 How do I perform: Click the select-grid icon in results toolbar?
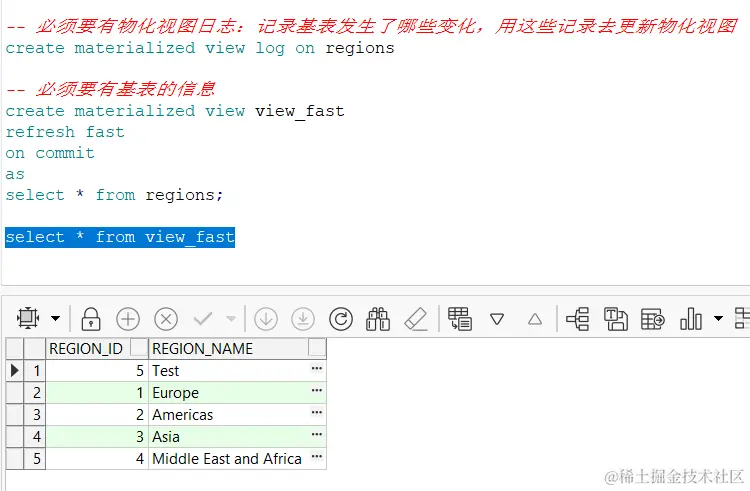28,318
